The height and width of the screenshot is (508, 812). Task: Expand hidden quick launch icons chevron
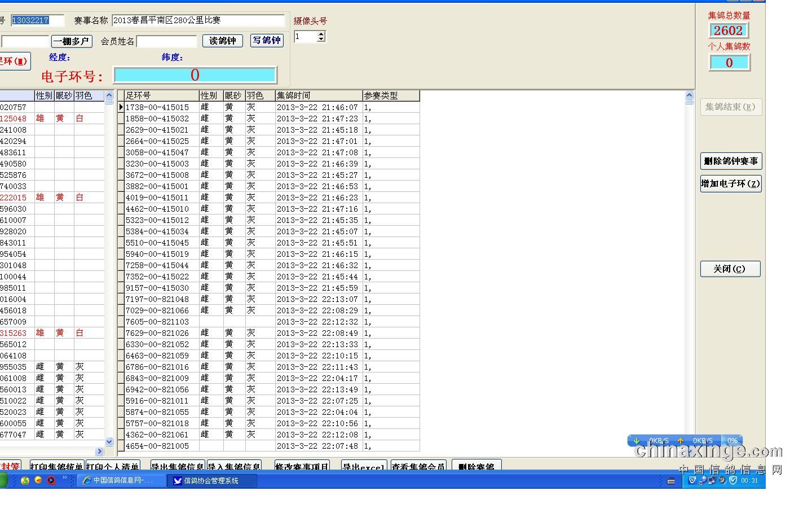[x=64, y=478]
